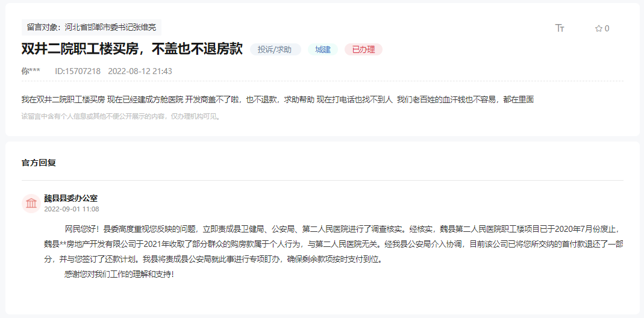Click the 留言对象 recipient label
Image resolution: width=644 pixels, height=318 pixels.
coord(92,28)
